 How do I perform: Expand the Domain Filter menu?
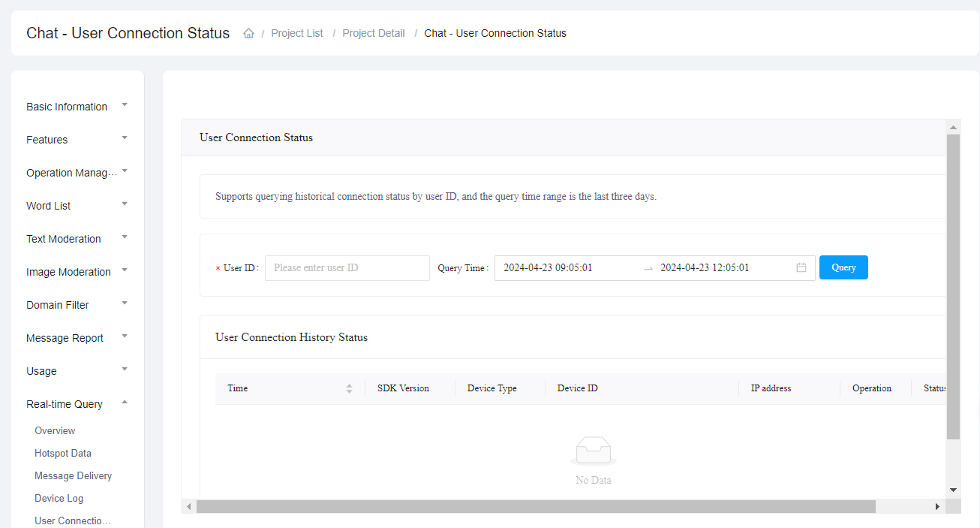click(x=77, y=305)
